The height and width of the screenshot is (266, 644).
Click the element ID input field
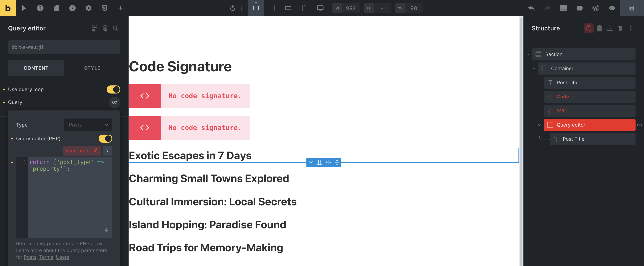click(x=64, y=47)
